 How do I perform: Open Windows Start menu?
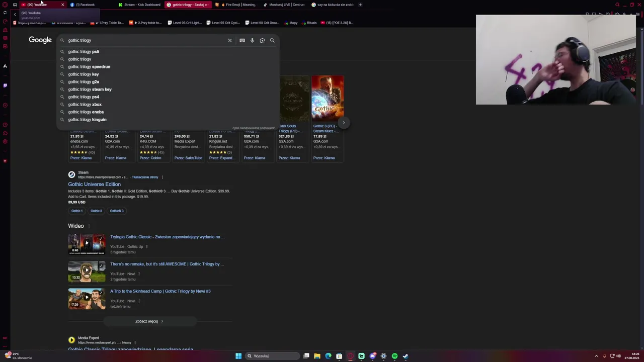[x=238, y=356]
